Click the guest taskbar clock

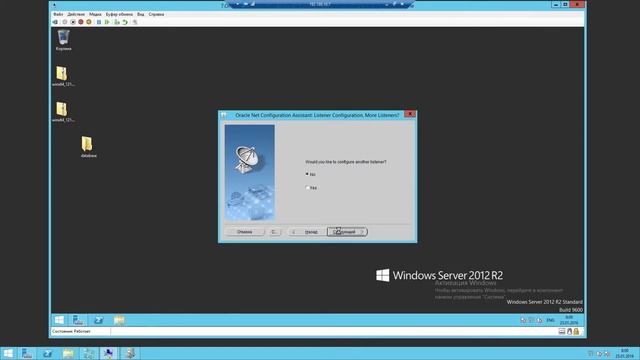pos(569,320)
